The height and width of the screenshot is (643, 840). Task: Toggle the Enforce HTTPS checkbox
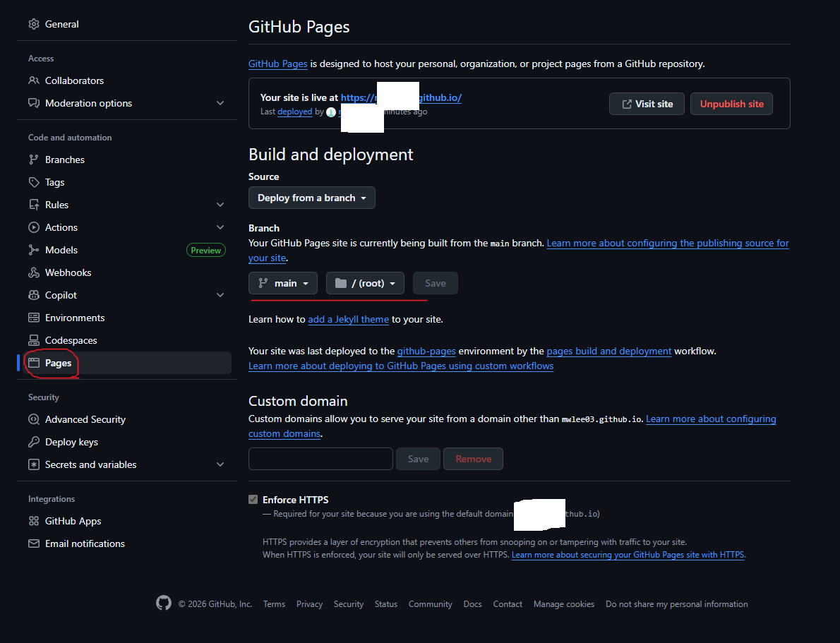pyautogui.click(x=253, y=500)
